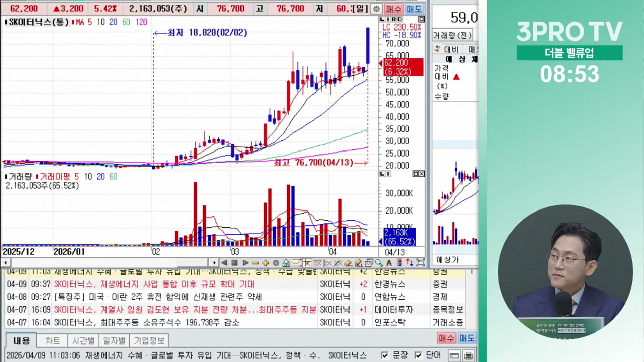Viewport: 644px width, 362px height.
Task: Click the eraser icon to delete a drawing
Action: point(348,263)
